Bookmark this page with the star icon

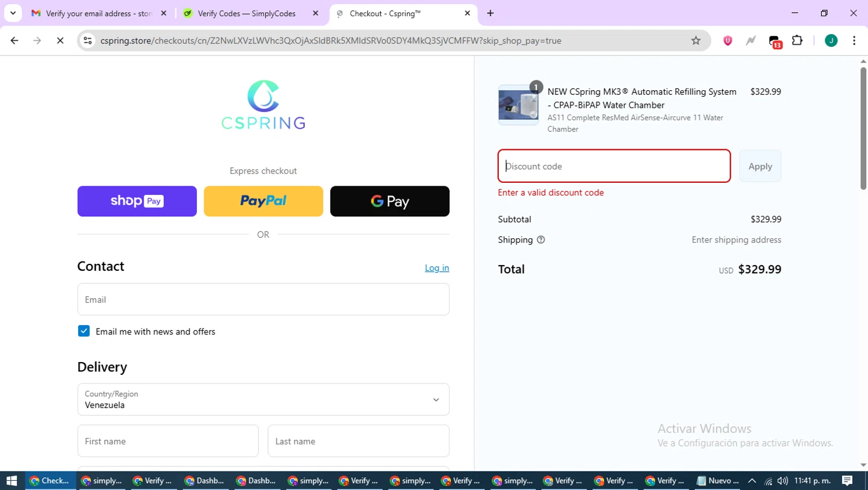coord(696,40)
